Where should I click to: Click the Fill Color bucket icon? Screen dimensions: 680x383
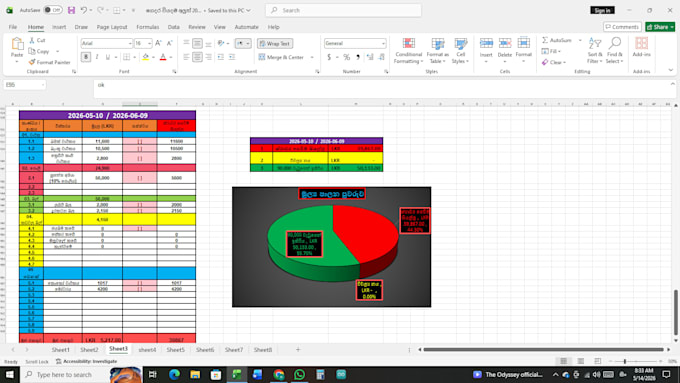(146, 57)
